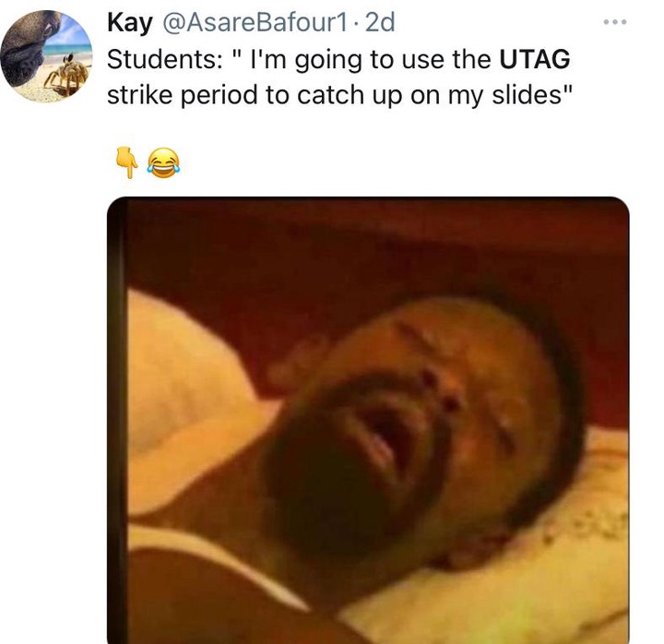The width and height of the screenshot is (664, 644).
Task: Open Kay's profile picture avatar
Action: [x=47, y=56]
